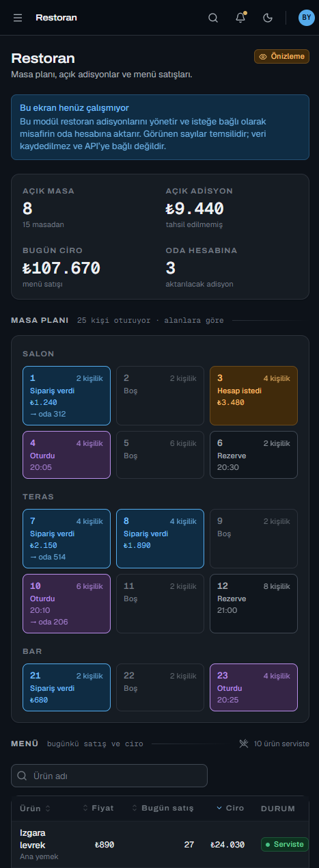Open BY user avatar menu

307,18
